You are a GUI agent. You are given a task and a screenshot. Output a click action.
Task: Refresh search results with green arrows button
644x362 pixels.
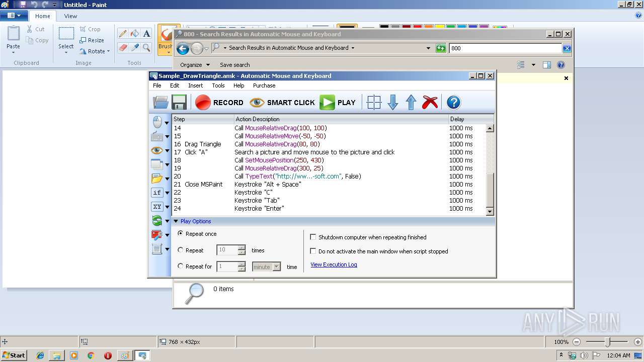point(441,48)
